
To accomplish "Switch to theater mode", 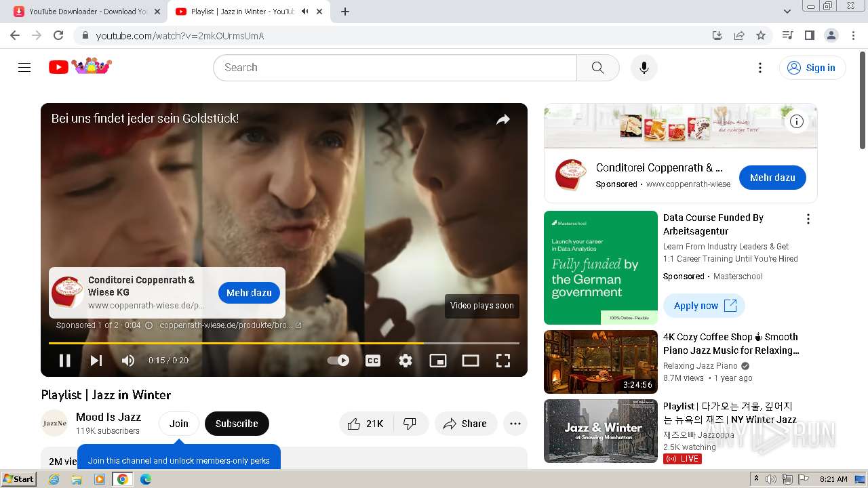I will 471,361.
